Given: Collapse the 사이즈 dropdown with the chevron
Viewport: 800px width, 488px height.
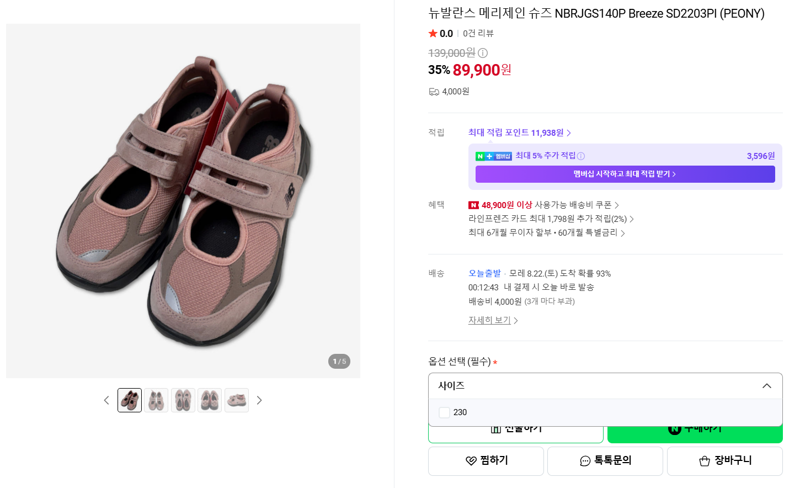Looking at the screenshot, I should (766, 386).
